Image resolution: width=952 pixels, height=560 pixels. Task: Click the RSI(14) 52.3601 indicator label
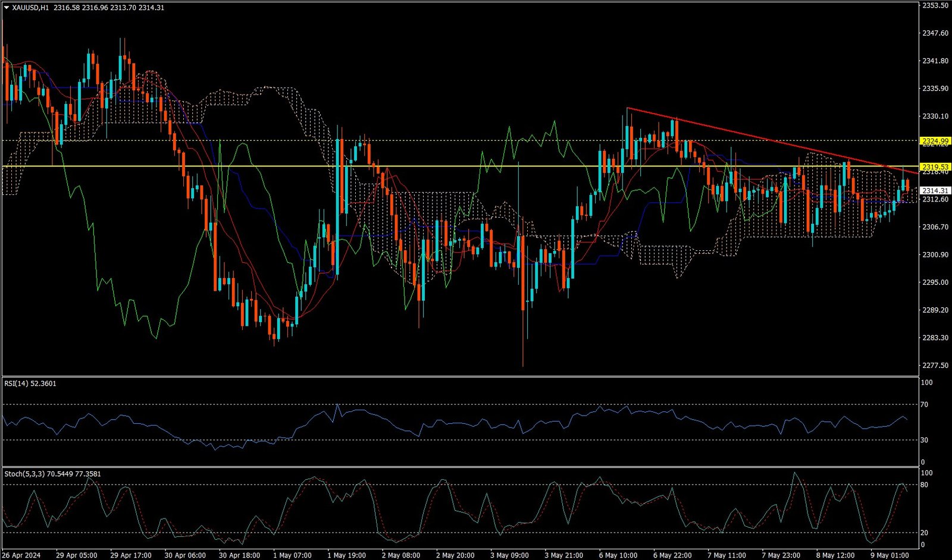pos(30,383)
